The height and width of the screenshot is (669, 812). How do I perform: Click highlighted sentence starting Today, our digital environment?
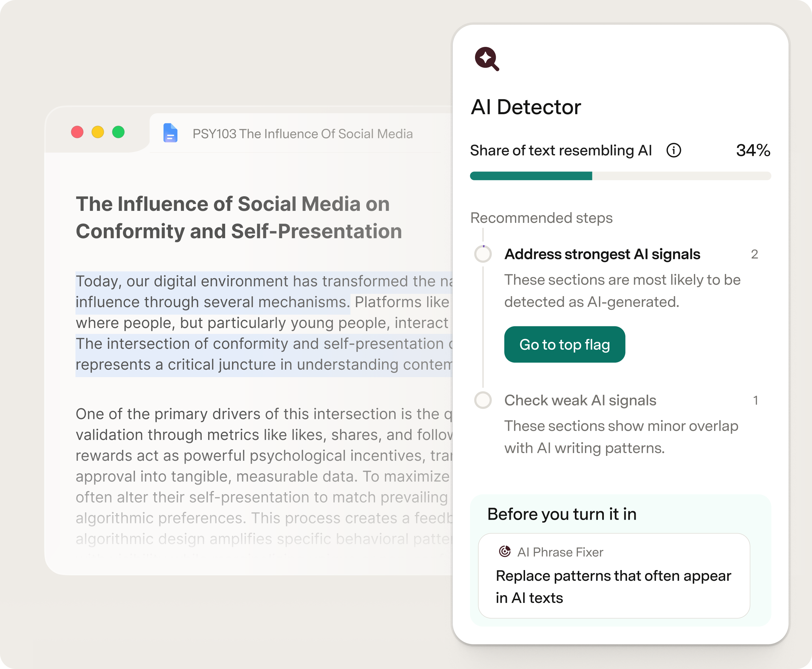point(264,292)
